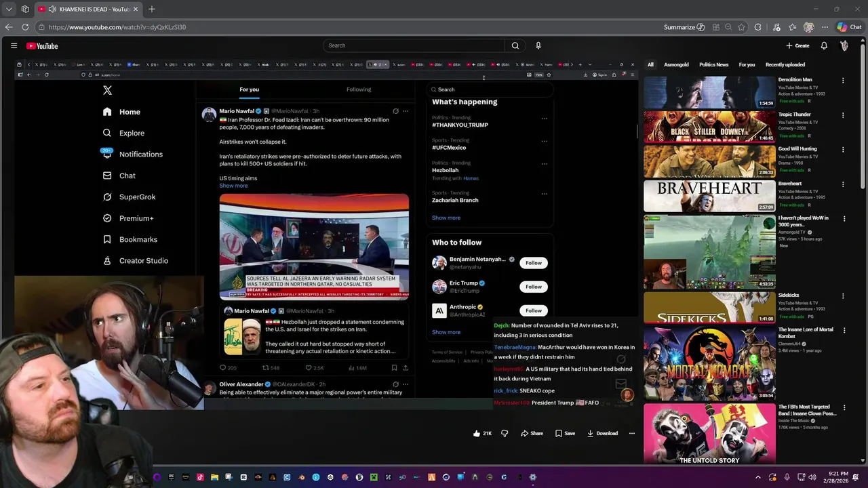Open the browser media control music icon
Image resolution: width=868 pixels, height=488 pixels.
776,27
